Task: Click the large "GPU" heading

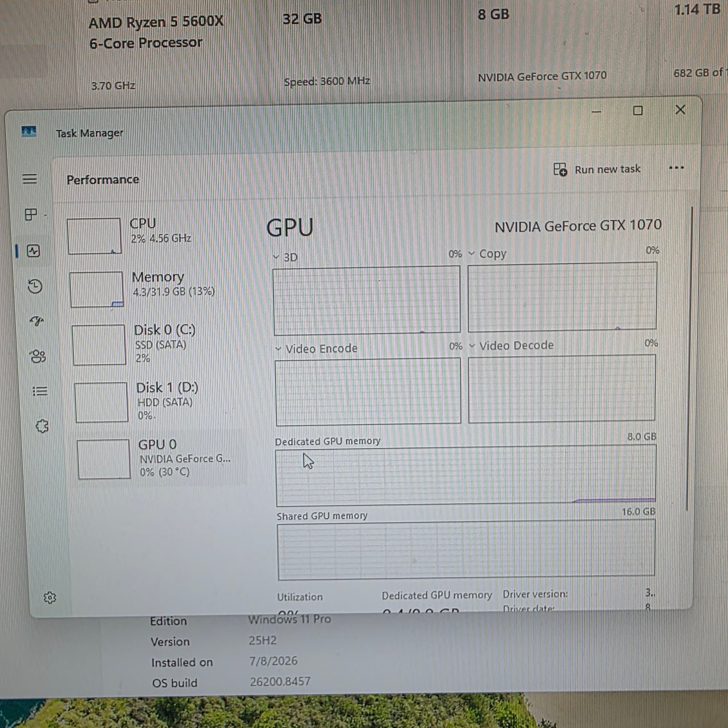Action: (x=290, y=227)
